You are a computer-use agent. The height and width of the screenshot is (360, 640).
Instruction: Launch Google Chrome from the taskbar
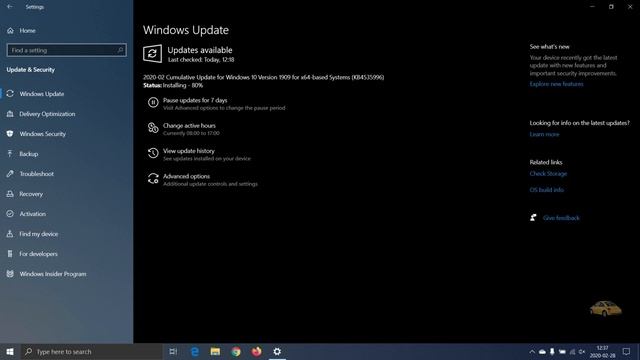tap(236, 351)
